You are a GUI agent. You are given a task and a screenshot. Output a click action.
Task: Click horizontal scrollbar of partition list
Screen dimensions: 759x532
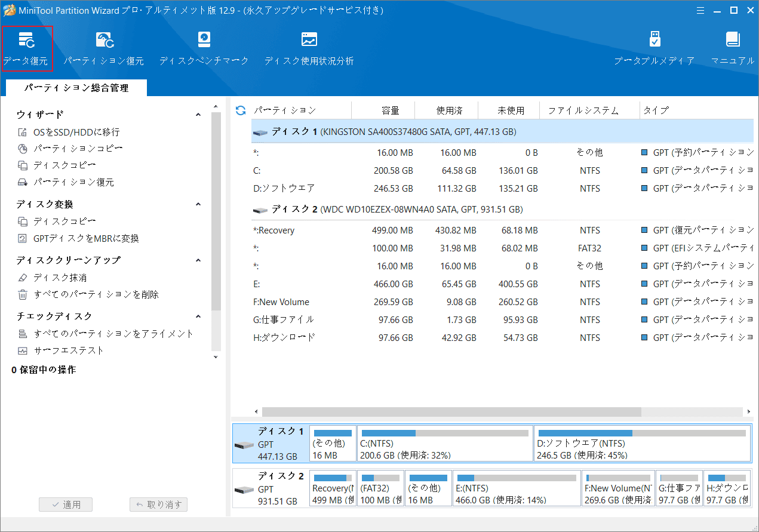451,412
